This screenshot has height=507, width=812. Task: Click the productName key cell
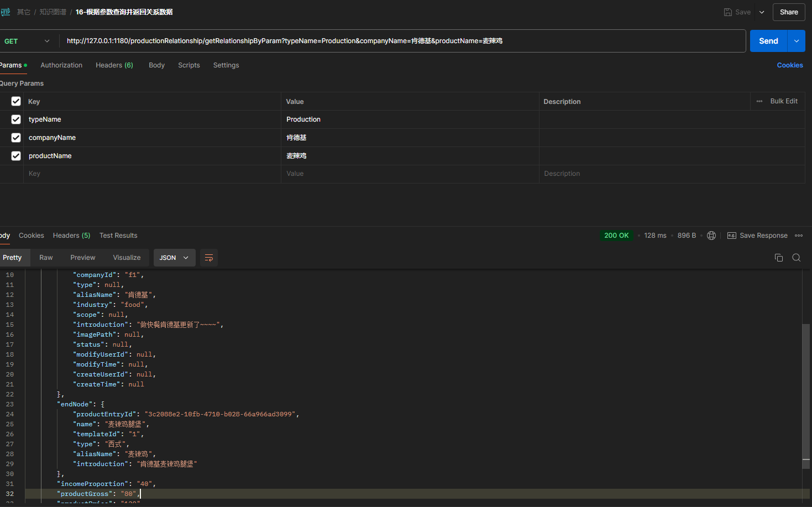click(152, 156)
